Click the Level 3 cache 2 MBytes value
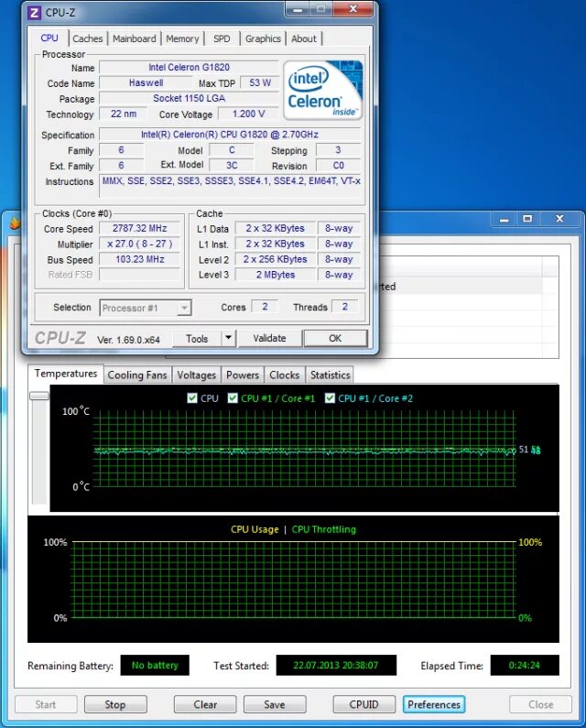Screen dimensions: 586x728 pyautogui.click(x=276, y=275)
